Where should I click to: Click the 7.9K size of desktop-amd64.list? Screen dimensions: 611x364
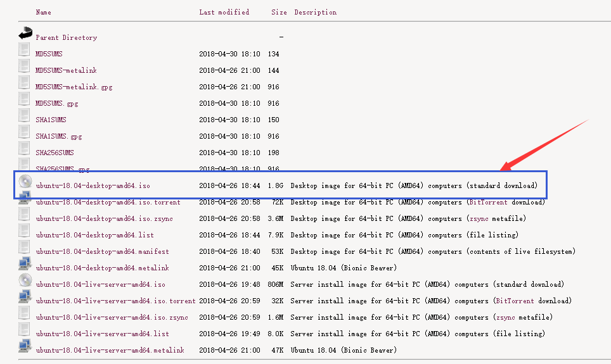tap(276, 235)
